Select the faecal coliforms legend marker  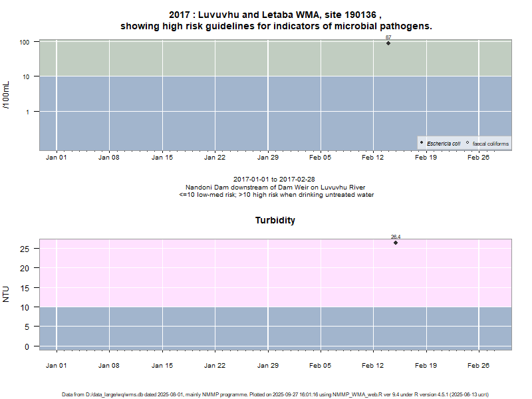click(x=467, y=143)
